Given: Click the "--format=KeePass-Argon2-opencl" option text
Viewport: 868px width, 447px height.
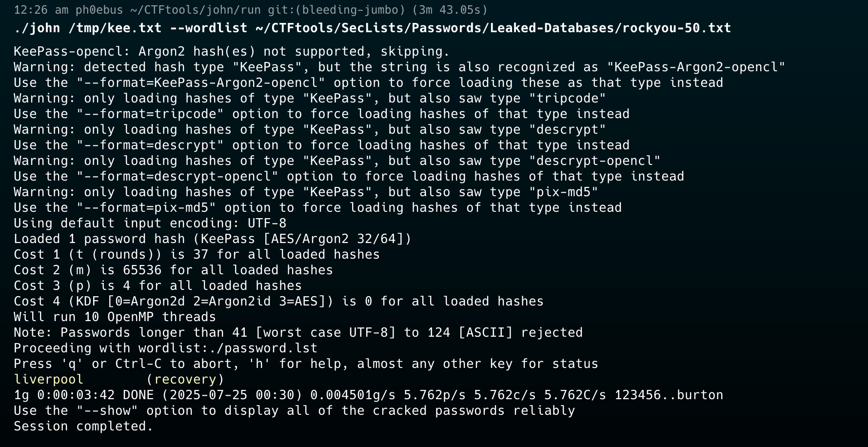Looking at the screenshot, I should (x=201, y=82).
